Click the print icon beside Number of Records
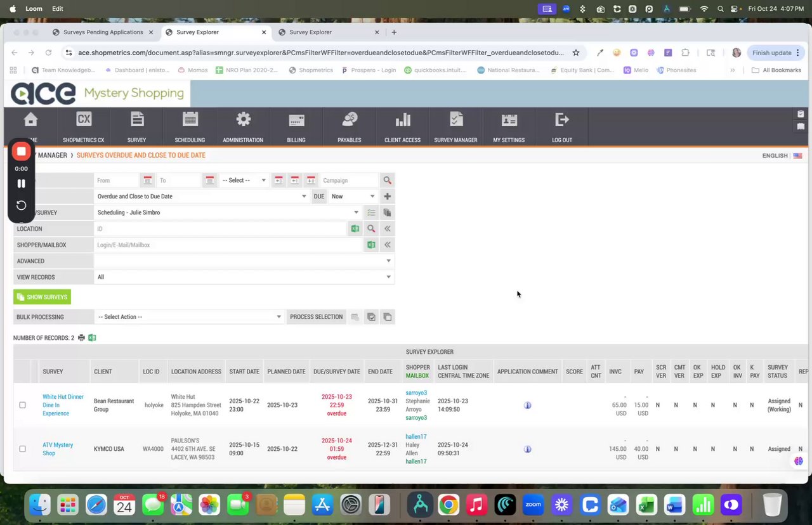Viewport: 812px width, 525px height. pyautogui.click(x=81, y=338)
